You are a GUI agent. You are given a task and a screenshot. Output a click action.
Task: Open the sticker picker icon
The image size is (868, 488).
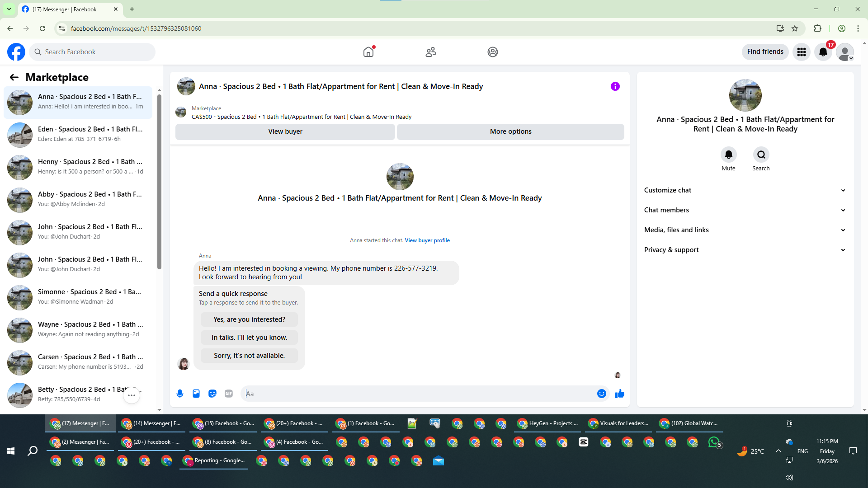click(212, 394)
